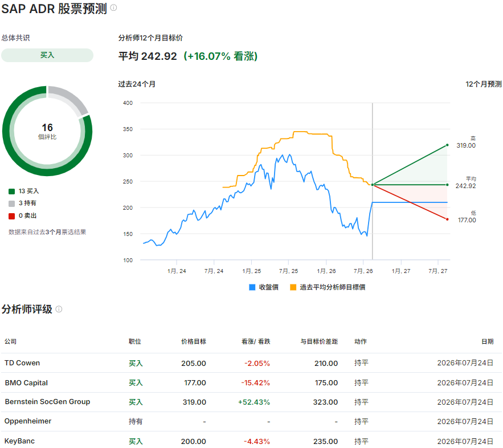
Task: Click 1月, 25 on the chart axis
Action: 252,271
